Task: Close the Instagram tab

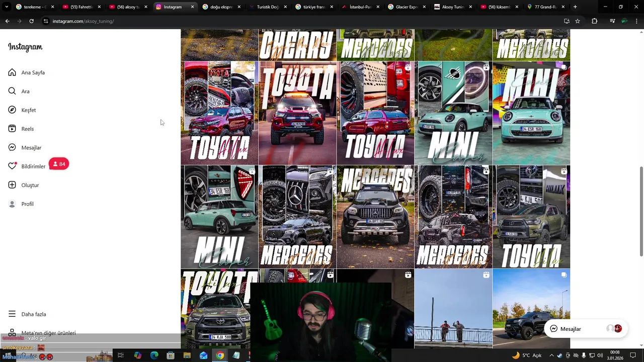Action: point(192,7)
